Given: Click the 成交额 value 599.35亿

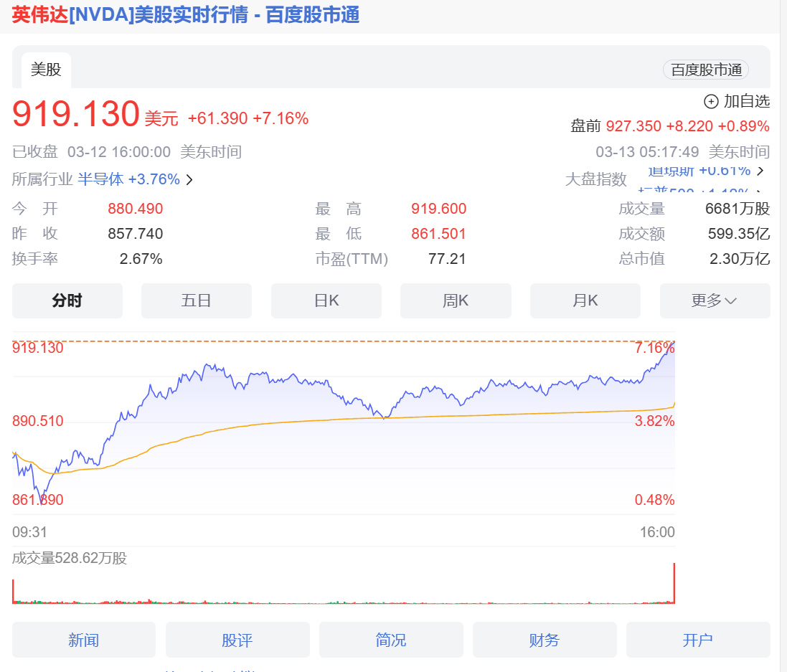Looking at the screenshot, I should (739, 234).
